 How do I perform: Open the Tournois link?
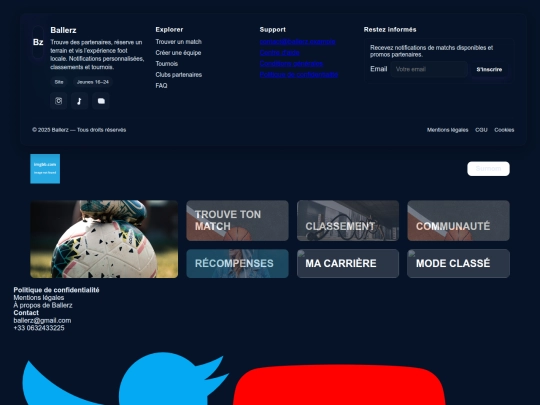coord(167,64)
